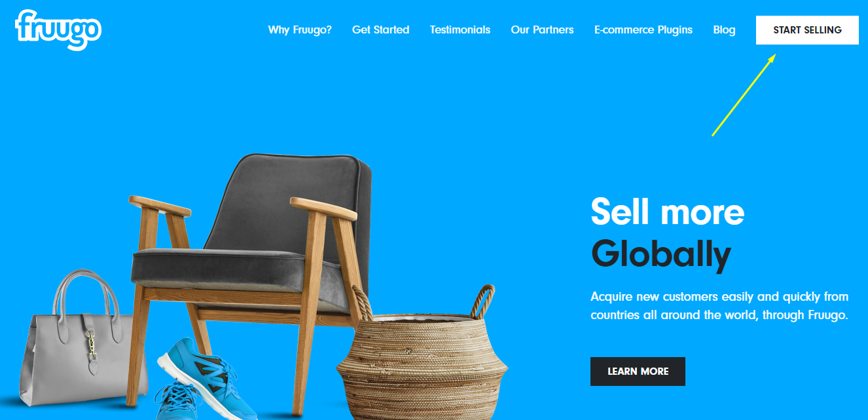868x420 pixels.
Task: Click the 'Acquire new customers' paragraph
Action: tap(719, 305)
